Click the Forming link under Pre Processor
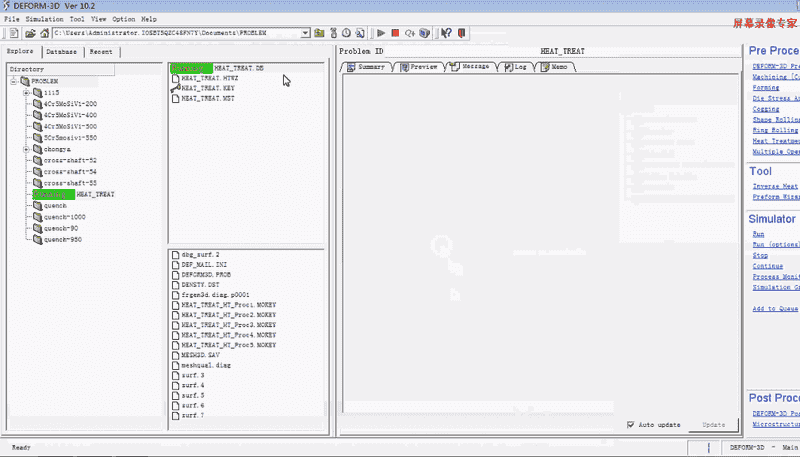Image resolution: width=800 pixels, height=457 pixels. tap(766, 88)
